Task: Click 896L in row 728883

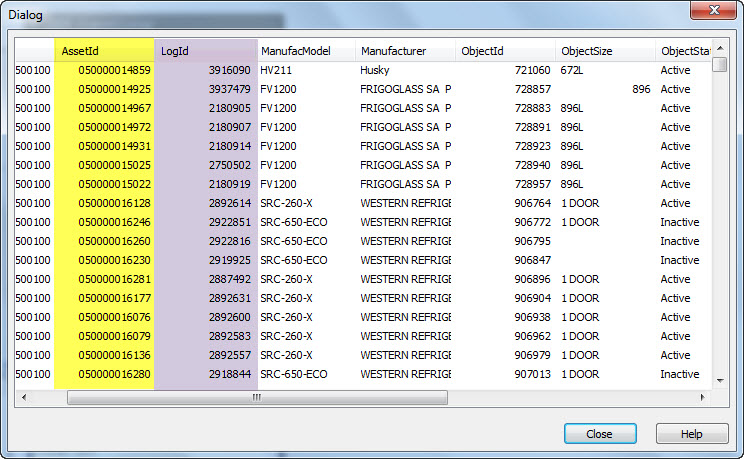Action: [572, 108]
